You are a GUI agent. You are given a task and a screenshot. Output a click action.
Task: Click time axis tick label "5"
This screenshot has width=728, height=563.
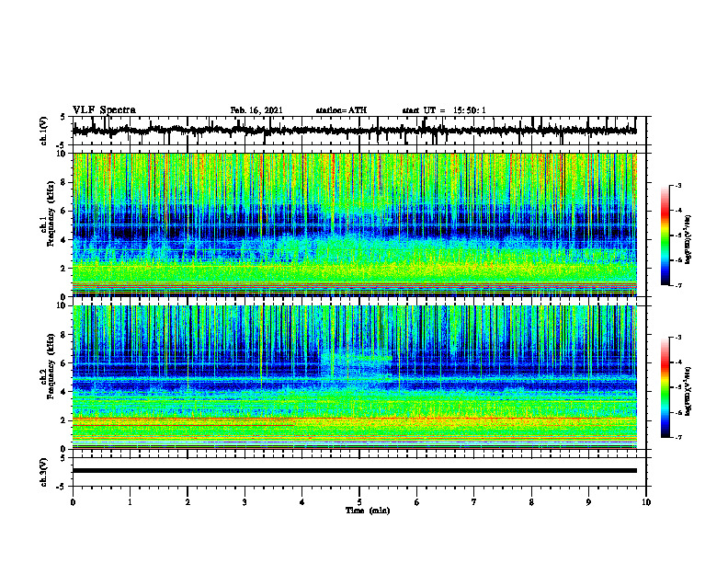(x=359, y=502)
